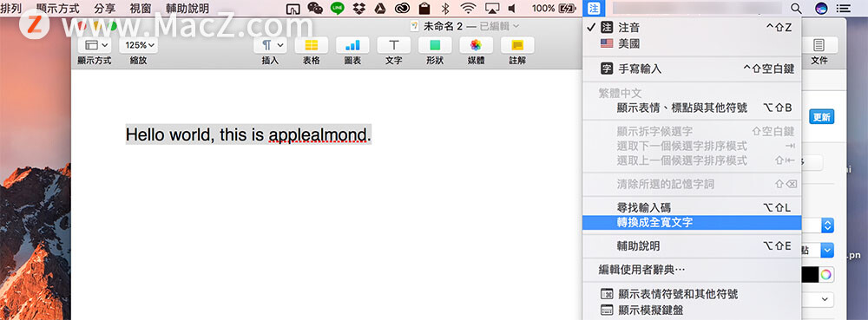
Task: Open the 125% zoom dropdown
Action: pyautogui.click(x=138, y=45)
